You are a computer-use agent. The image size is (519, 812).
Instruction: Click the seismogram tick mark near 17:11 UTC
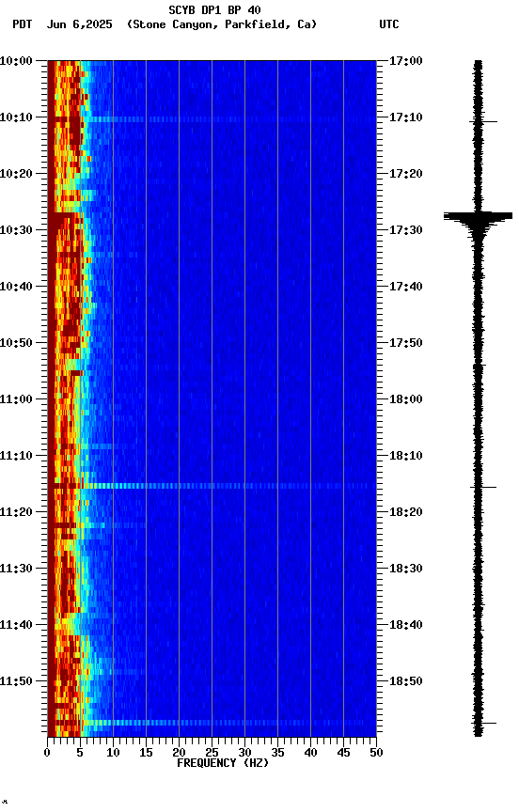[x=483, y=121]
